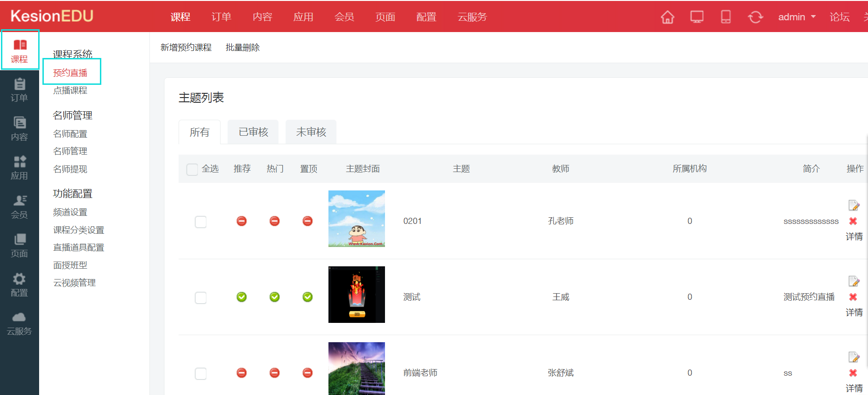The image size is (868, 395).
Task: Click the home icon in top bar
Action: [667, 17]
